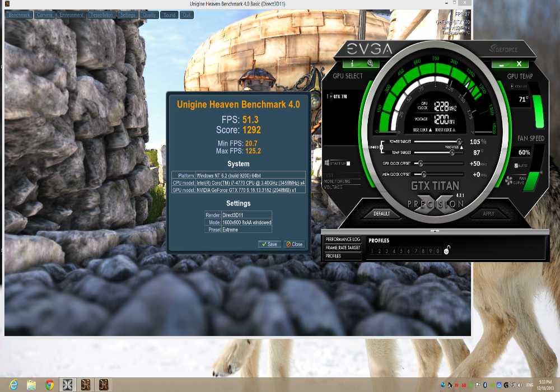
Task: Open File Explorer from the taskbar
Action: coord(31,385)
